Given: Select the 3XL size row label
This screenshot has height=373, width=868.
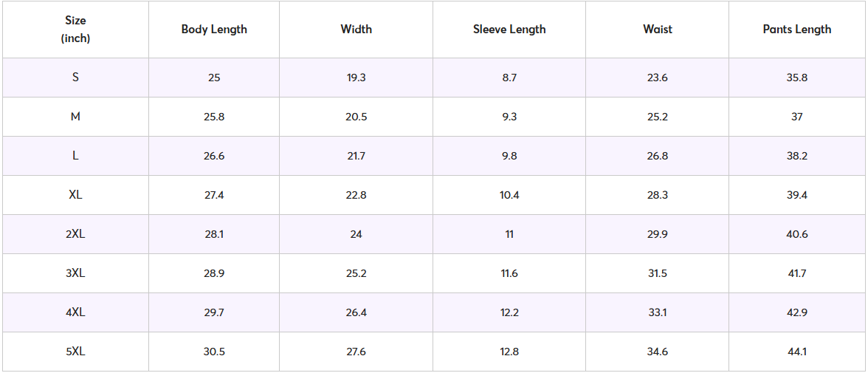Looking at the screenshot, I should [75, 273].
